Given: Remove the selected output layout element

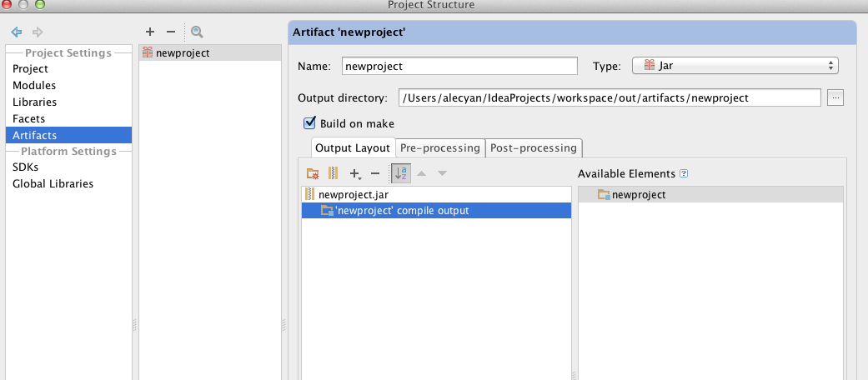Looking at the screenshot, I should pos(375,173).
